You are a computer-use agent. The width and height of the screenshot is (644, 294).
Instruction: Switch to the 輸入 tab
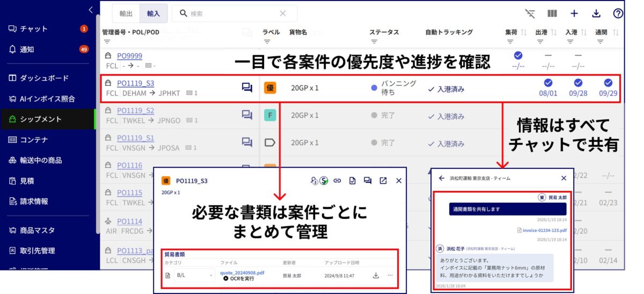153,13
